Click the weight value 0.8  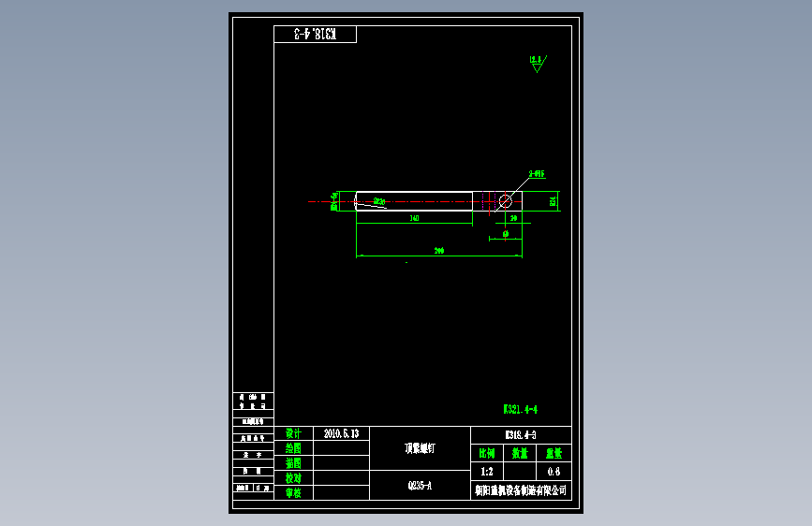coord(554,472)
